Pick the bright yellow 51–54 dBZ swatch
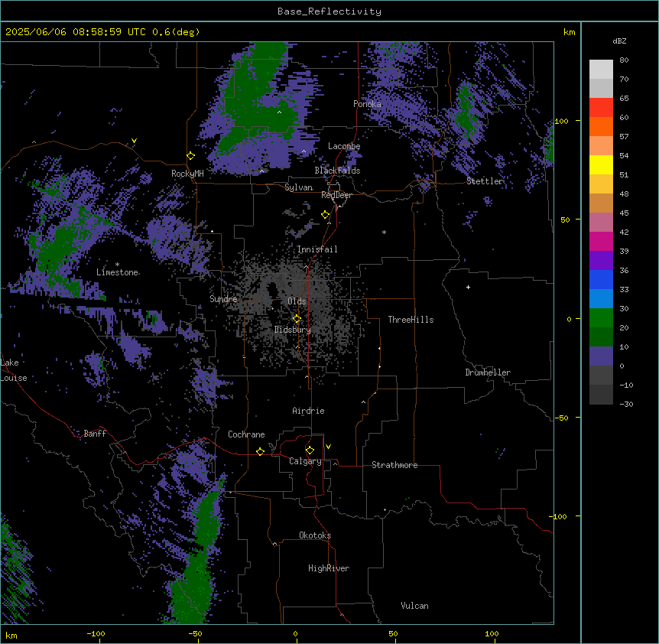Image resolution: width=659 pixels, height=644 pixels. (x=601, y=164)
